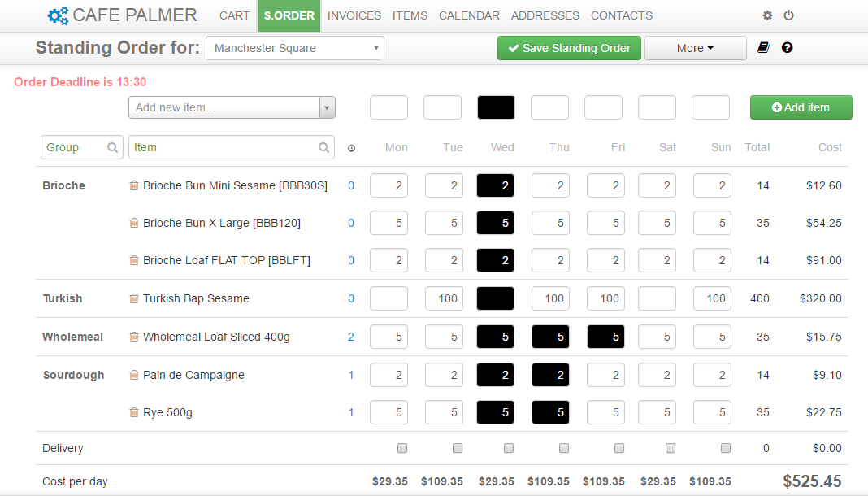This screenshot has width=868, height=496.
Task: Open the More dropdown menu
Action: pos(695,48)
